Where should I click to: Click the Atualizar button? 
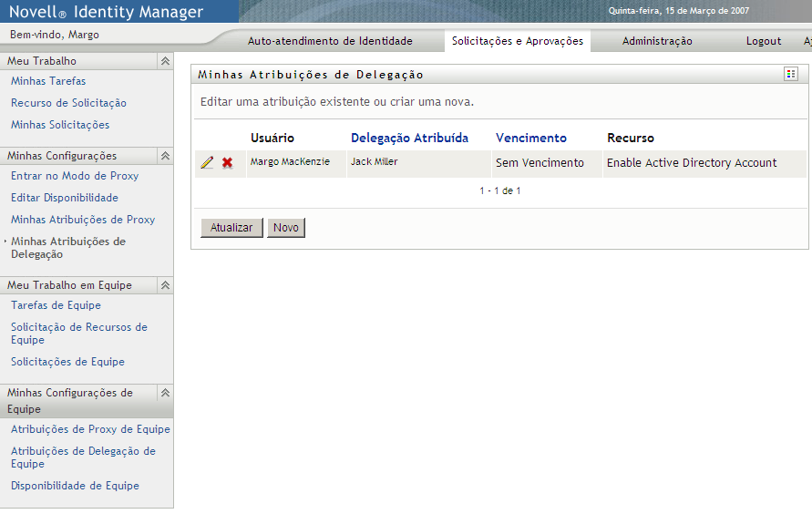[231, 228]
